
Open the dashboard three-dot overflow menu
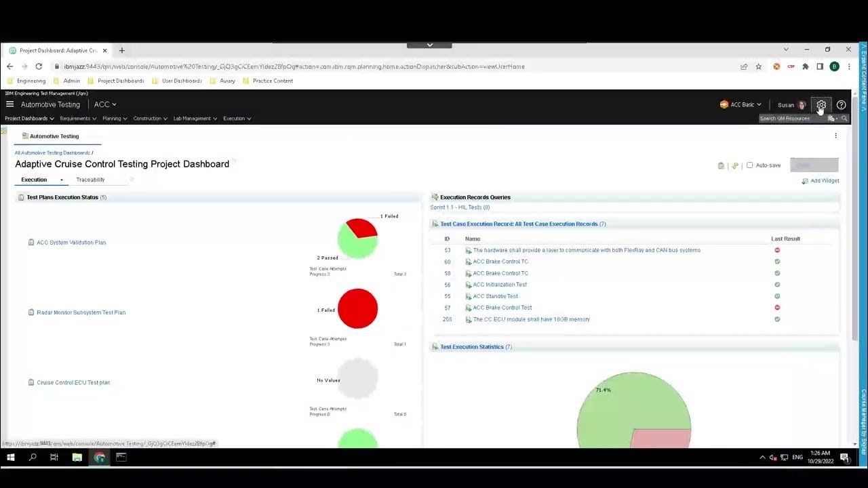pos(835,136)
